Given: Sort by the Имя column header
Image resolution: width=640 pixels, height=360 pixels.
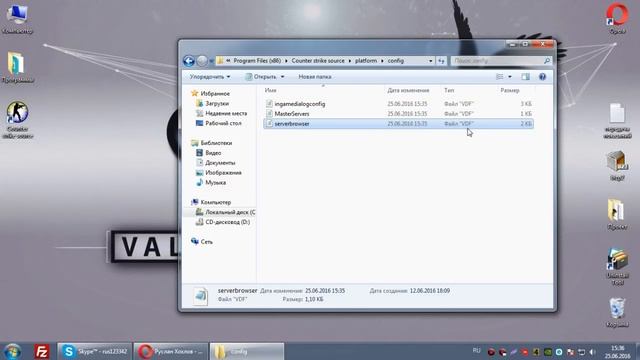Looking at the screenshot, I should point(270,90).
